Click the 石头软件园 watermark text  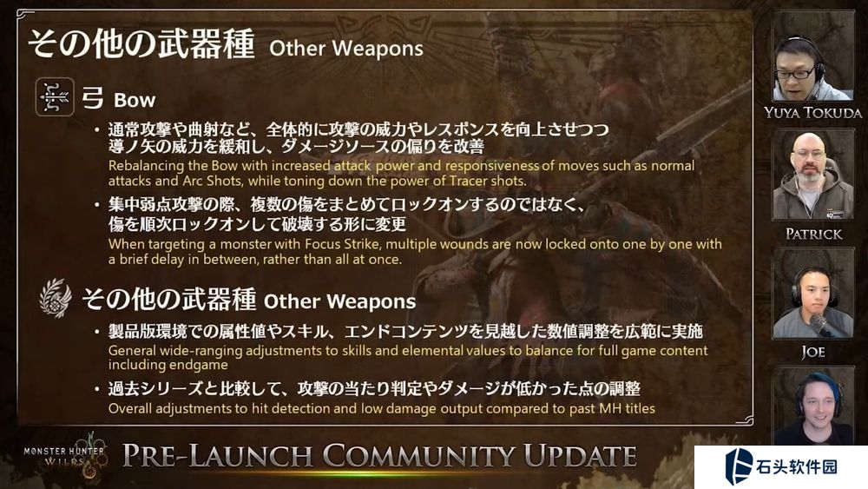797,466
